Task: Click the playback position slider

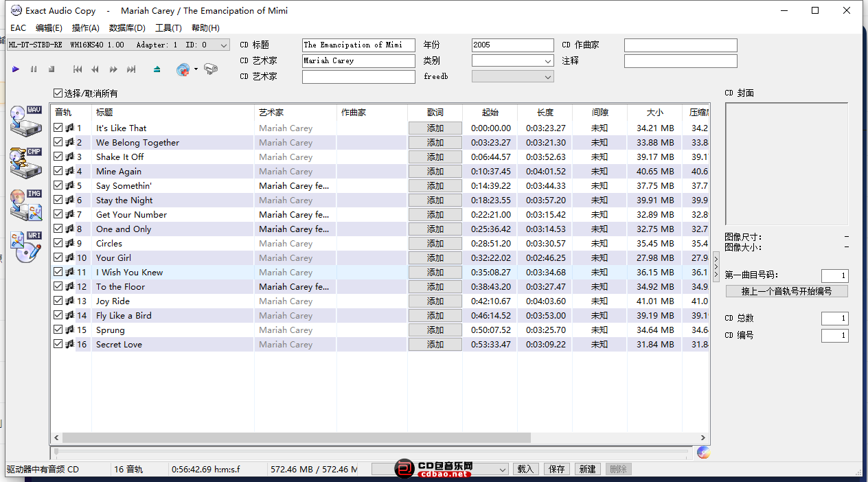Action: [x=371, y=452]
